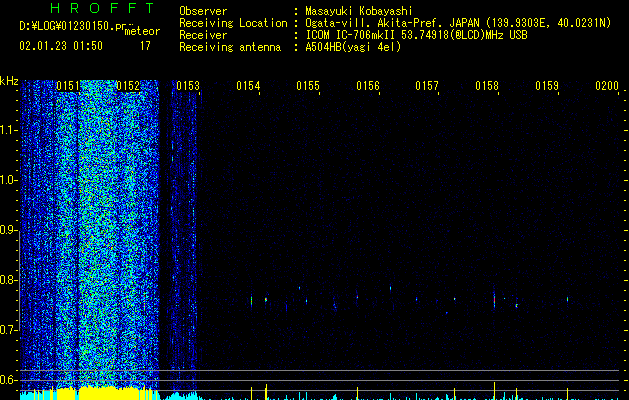Click the meteor count 17

145,46
